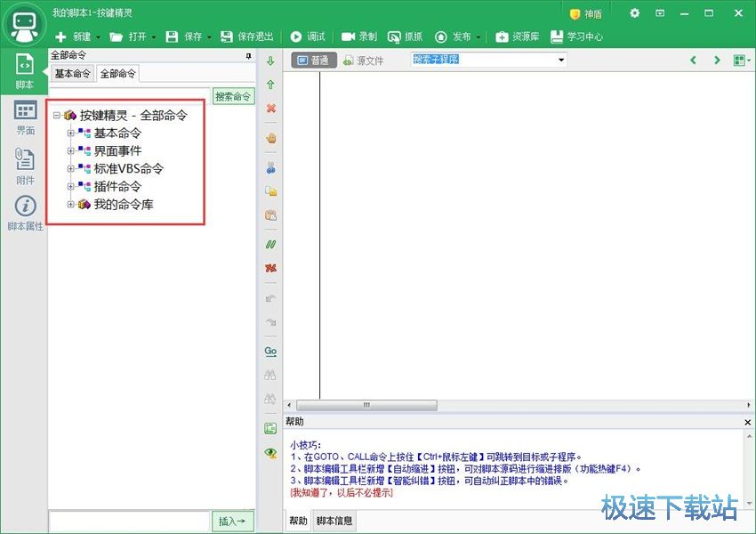The image size is (756, 534).
Task: Click the command search input field
Action: point(130,95)
